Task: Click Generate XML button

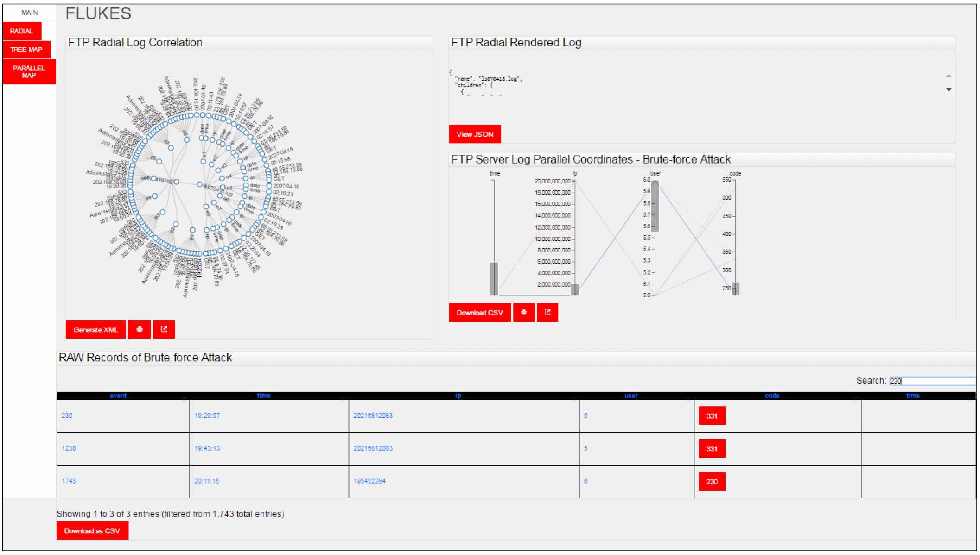Action: point(95,329)
